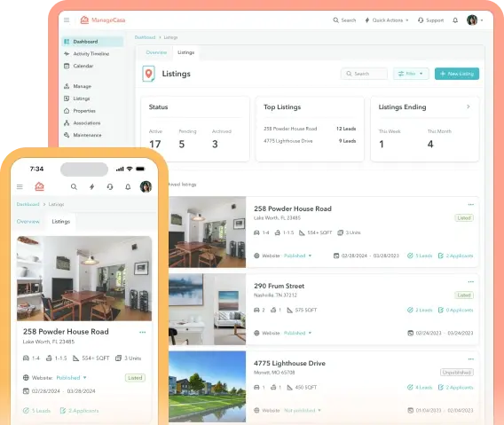
Task: Open Search in the desktop top bar
Action: pos(344,20)
